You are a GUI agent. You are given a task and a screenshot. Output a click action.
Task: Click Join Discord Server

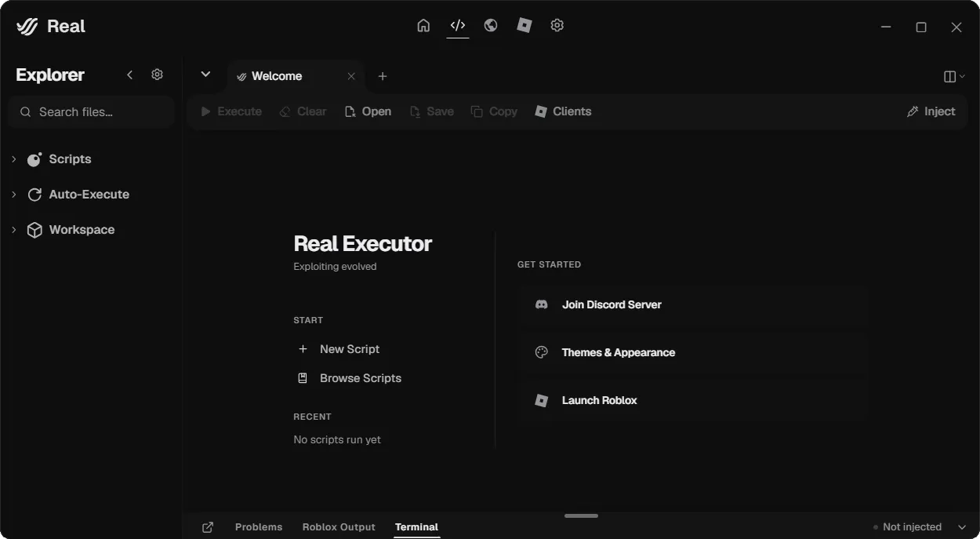[x=693, y=304]
